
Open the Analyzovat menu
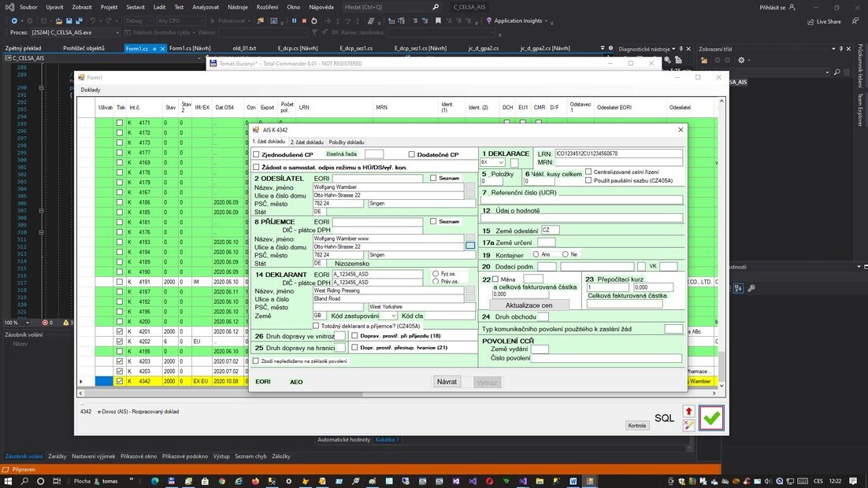click(206, 6)
